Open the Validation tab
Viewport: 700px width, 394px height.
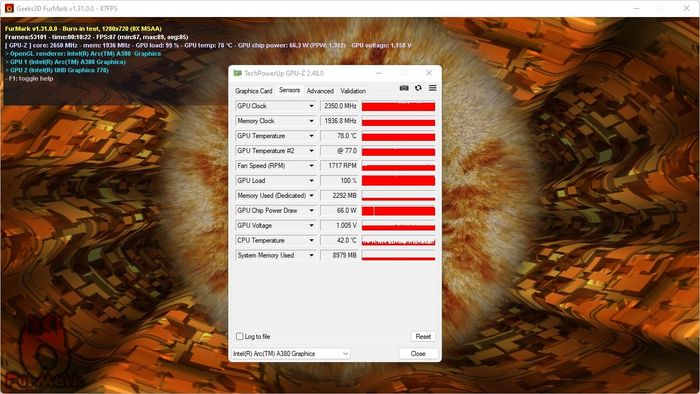[x=353, y=91]
